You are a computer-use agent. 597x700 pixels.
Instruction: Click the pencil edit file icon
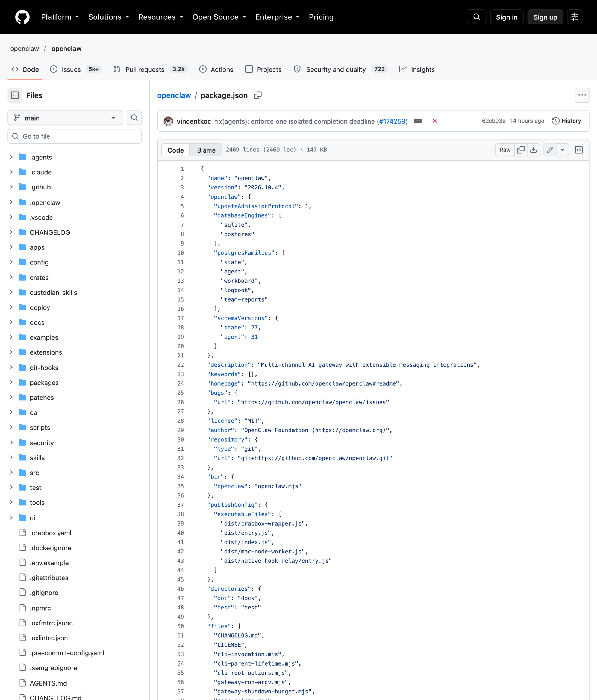(549, 150)
